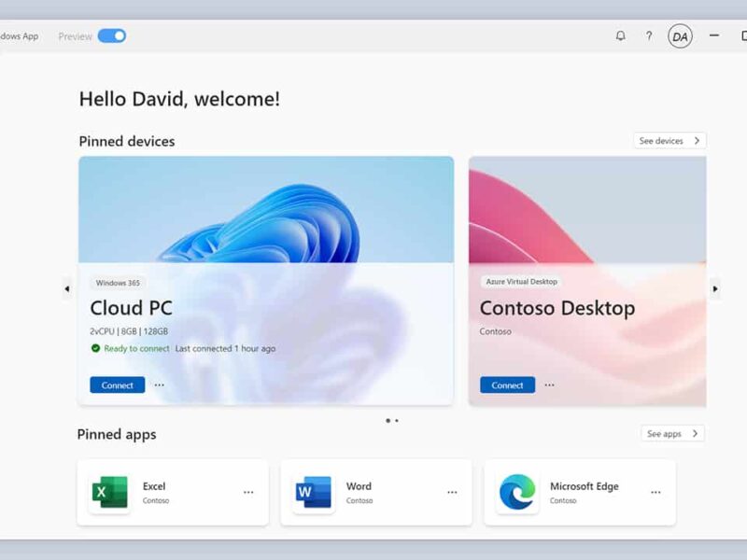Open more options for Microsoft Edge
The width and height of the screenshot is (747, 560).
[655, 492]
